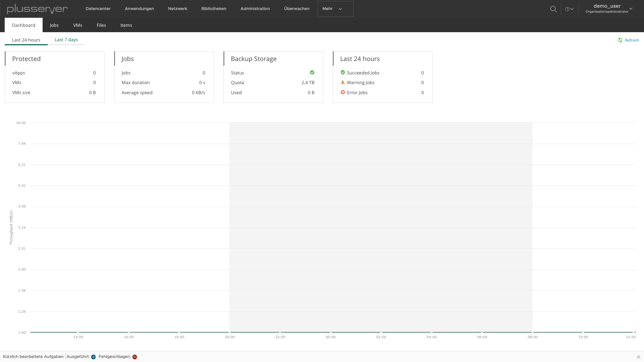Click the Plusserver logo in the top left
Screen dimensions: 644x362
click(37, 8)
